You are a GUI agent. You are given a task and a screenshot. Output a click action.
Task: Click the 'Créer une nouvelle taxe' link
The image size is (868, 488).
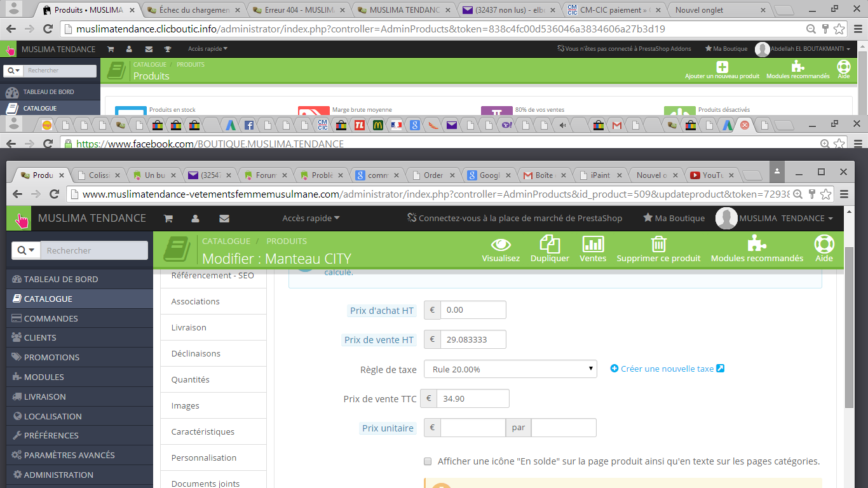(x=667, y=369)
